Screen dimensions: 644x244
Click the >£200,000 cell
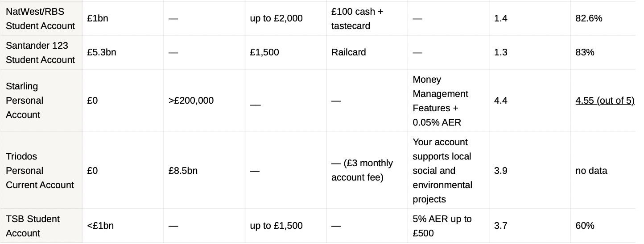click(204, 101)
